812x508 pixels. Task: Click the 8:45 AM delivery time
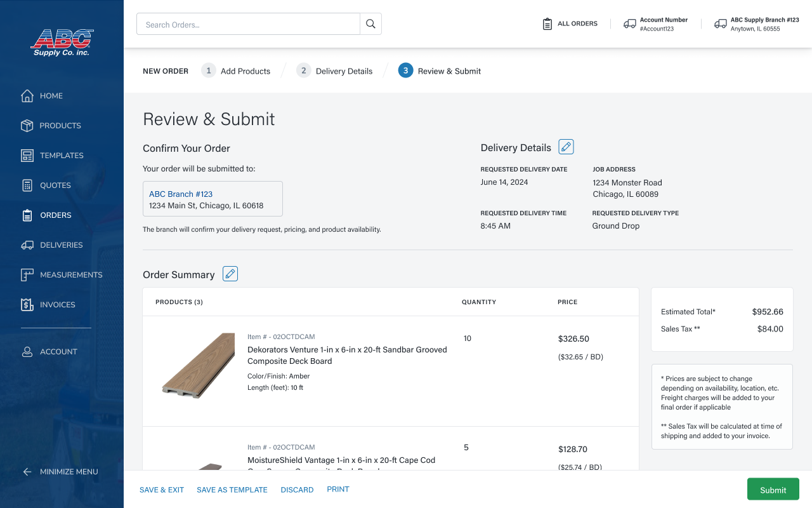(495, 226)
